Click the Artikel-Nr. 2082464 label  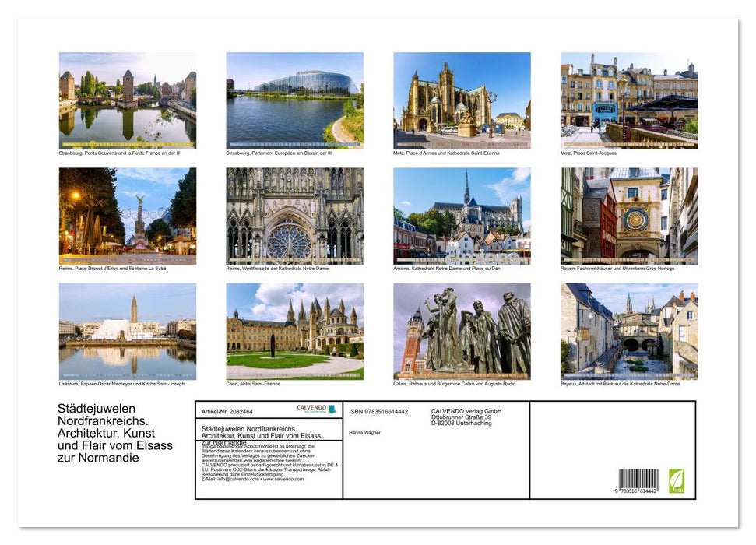point(228,411)
